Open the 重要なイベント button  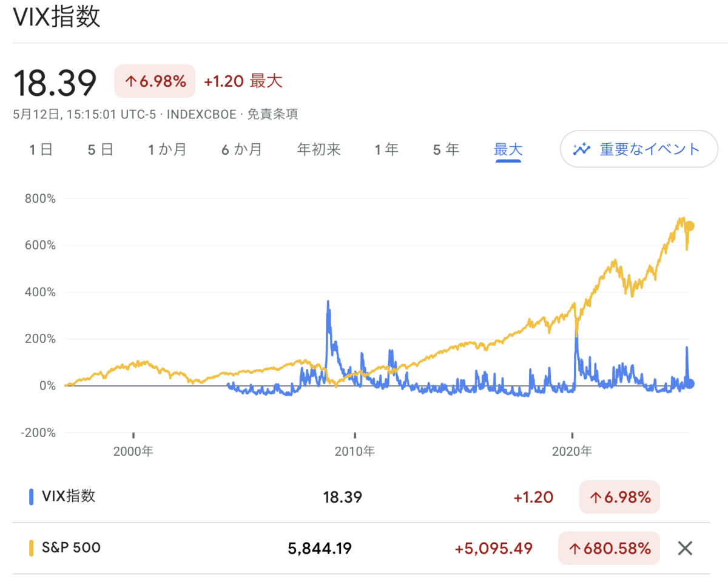tap(639, 149)
